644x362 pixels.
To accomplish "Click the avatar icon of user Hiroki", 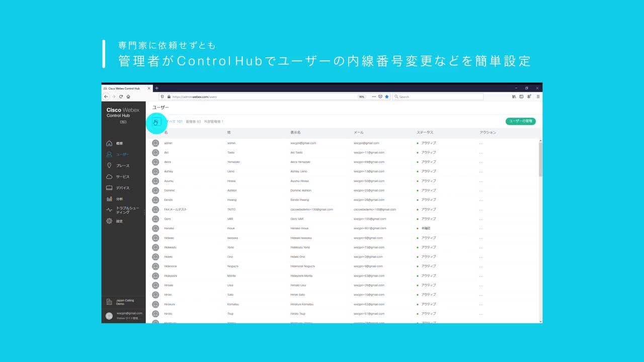I will (155, 295).
